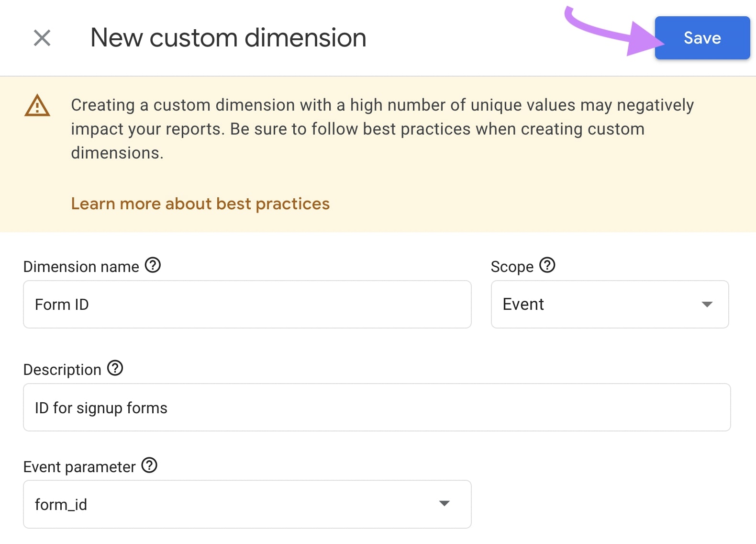Screen dimensions: 756x544
Task: Click the Description label
Action: (62, 370)
